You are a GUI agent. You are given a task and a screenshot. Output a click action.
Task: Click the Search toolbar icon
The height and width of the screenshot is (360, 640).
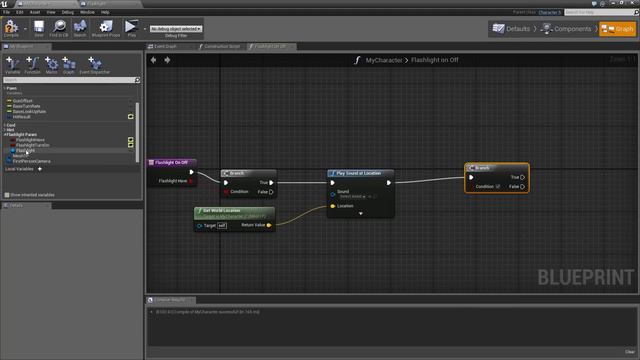point(80,29)
